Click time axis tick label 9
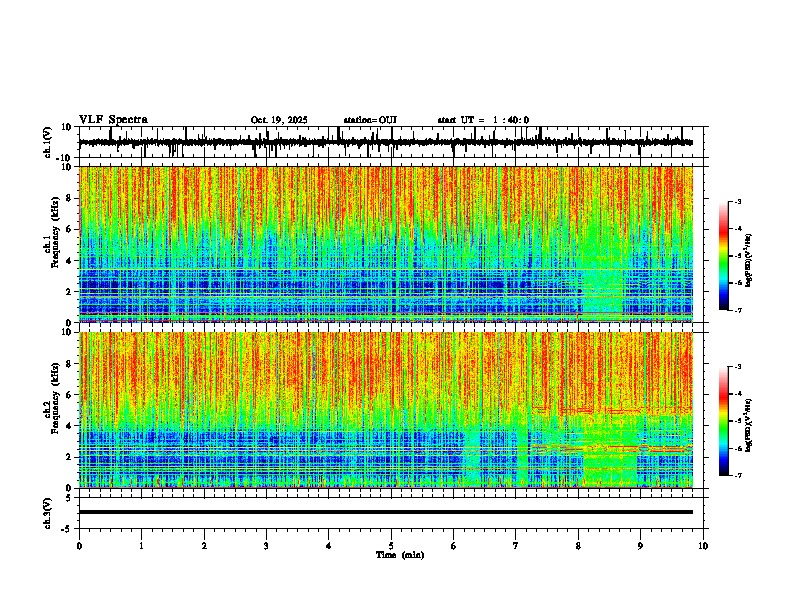Screen dimensions: 792x612 click(x=640, y=546)
